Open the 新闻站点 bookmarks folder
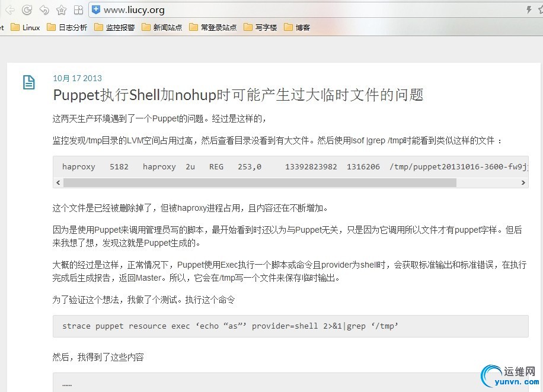This screenshot has height=392, width=543. tap(162, 27)
